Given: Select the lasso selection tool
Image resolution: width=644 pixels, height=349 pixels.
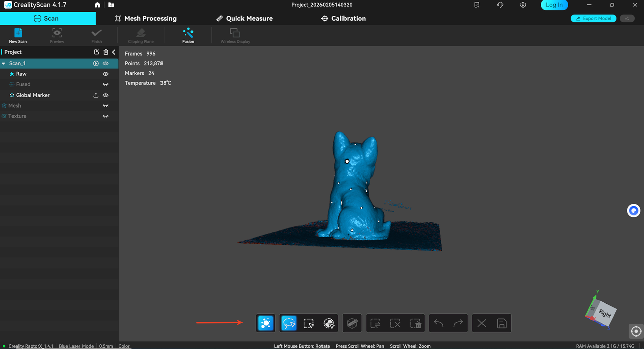Looking at the screenshot, I should [289, 323].
